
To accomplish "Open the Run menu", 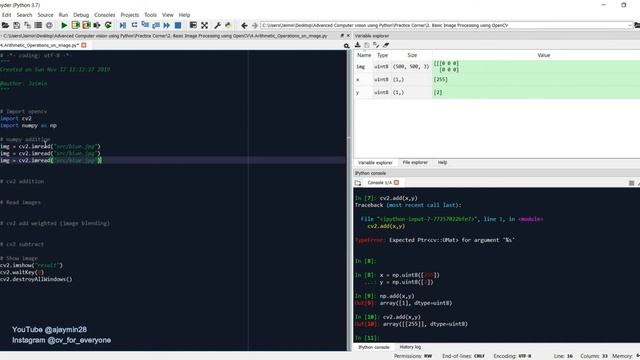I will coord(63,15).
